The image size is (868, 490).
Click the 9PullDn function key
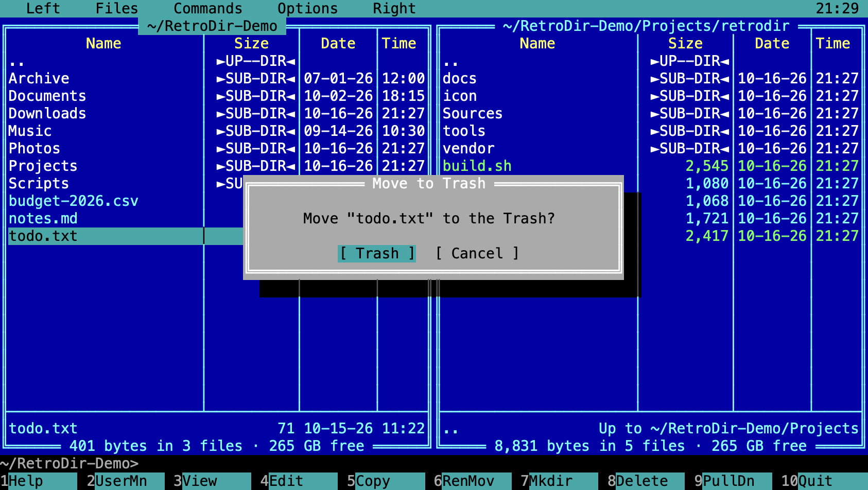click(x=733, y=481)
